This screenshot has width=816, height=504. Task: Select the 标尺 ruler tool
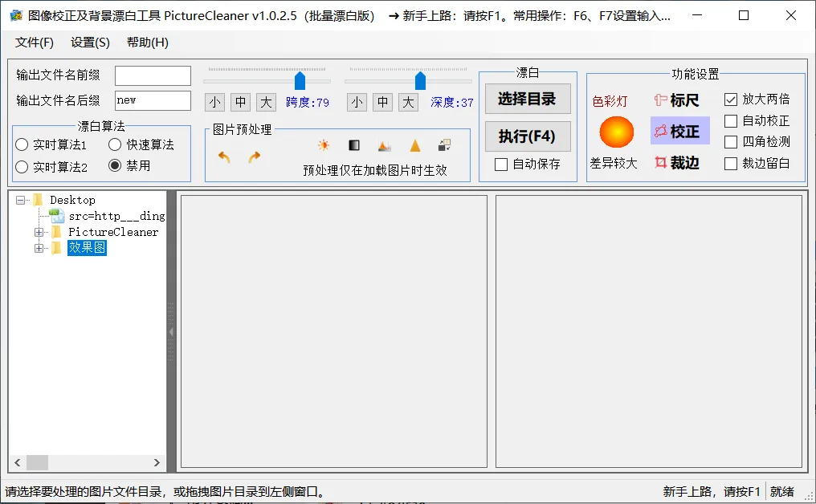[677, 100]
